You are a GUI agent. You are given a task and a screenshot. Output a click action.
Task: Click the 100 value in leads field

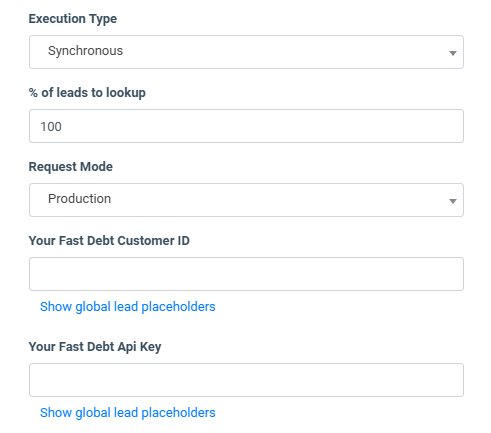click(x=51, y=127)
